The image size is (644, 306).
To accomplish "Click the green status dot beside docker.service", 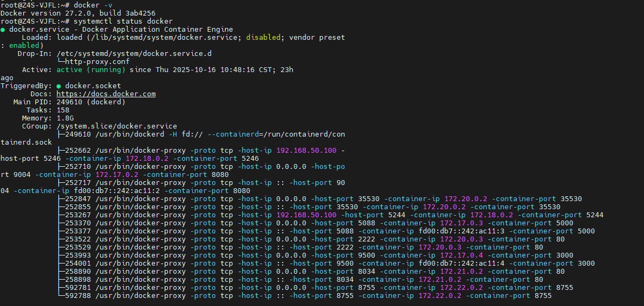I will 3,30.
